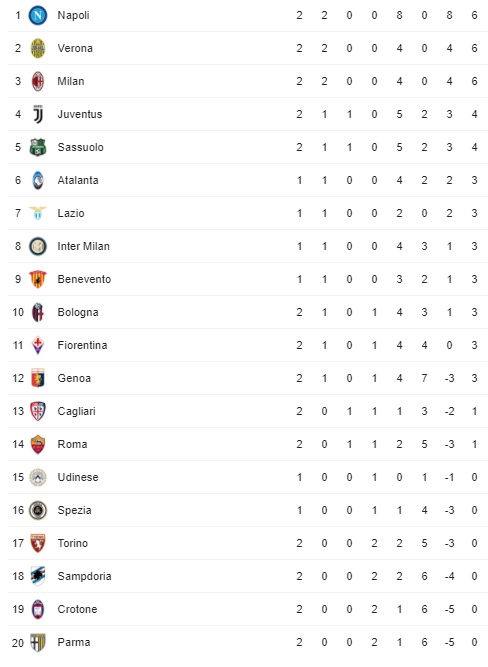Click the Inter Milan round crest
The width and height of the screenshot is (488, 667).
pyautogui.click(x=37, y=246)
